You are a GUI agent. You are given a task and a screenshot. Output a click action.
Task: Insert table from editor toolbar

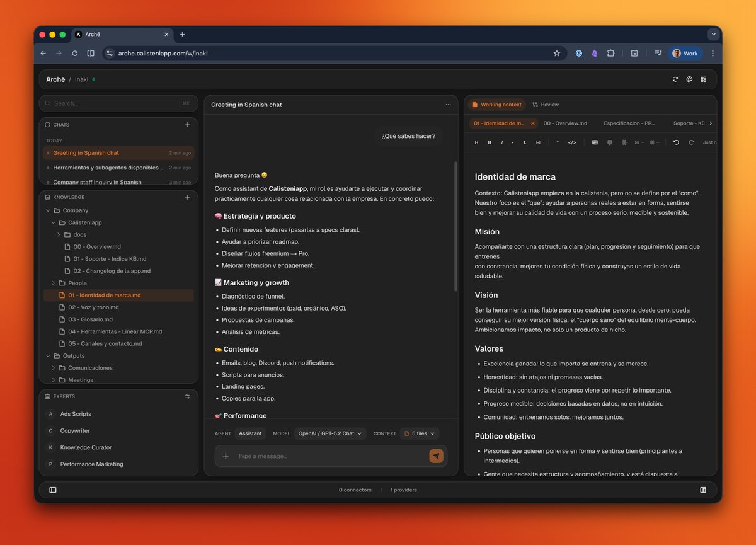595,142
